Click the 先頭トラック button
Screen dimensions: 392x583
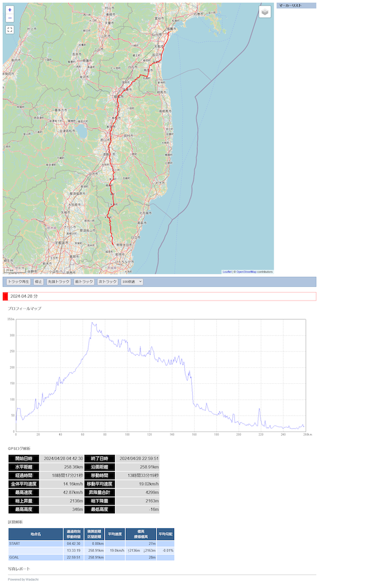59,282
